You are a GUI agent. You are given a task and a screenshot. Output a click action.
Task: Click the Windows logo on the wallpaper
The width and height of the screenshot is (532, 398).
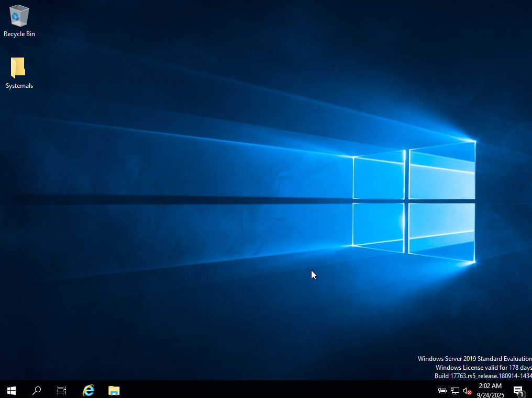[414, 201]
